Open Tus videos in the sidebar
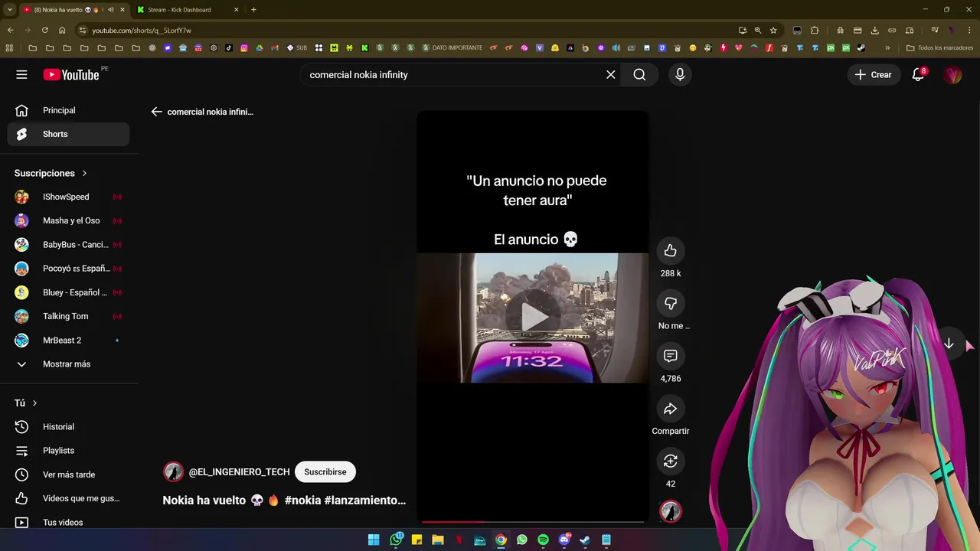This screenshot has width=980, height=551. (69, 522)
